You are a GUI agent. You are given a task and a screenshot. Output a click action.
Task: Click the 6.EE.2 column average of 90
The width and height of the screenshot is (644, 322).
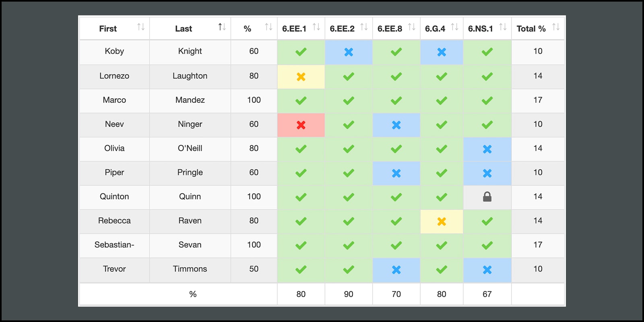pyautogui.click(x=349, y=294)
